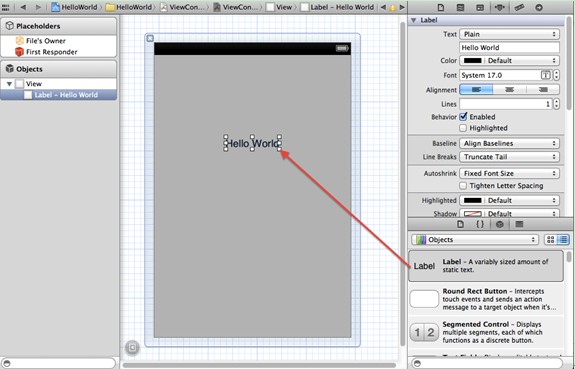
Task: Click the Shadow color swatch
Action: pos(473,213)
